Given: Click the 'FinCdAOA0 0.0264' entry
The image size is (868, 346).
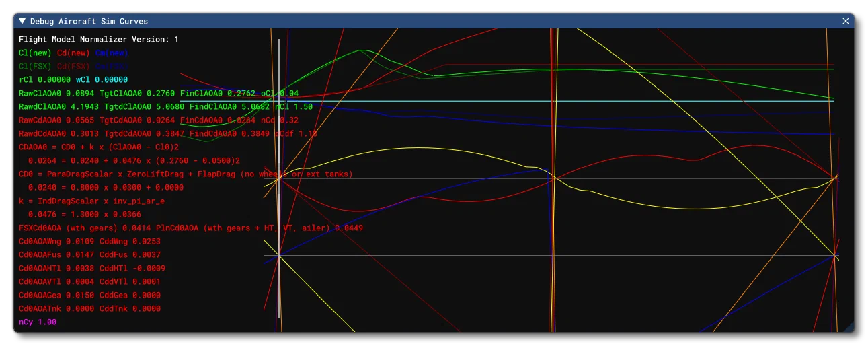Looking at the screenshot, I should [218, 120].
